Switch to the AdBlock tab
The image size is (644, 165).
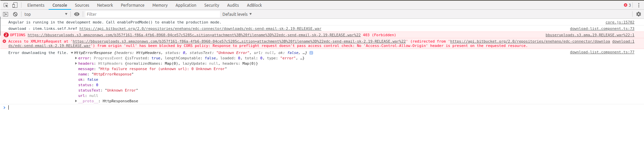click(254, 5)
